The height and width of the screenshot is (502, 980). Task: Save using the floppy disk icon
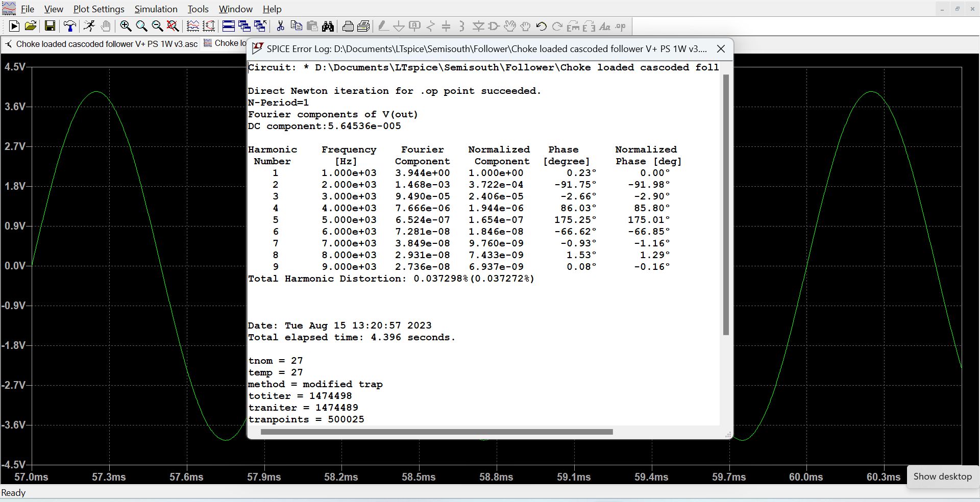[50, 27]
